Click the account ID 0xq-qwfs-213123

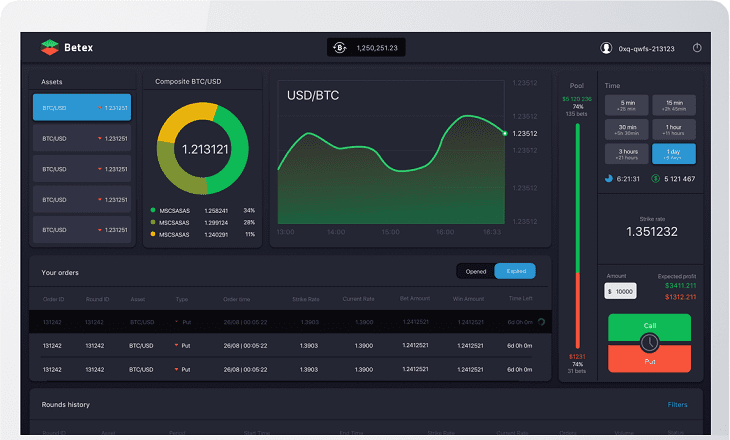[646, 49]
